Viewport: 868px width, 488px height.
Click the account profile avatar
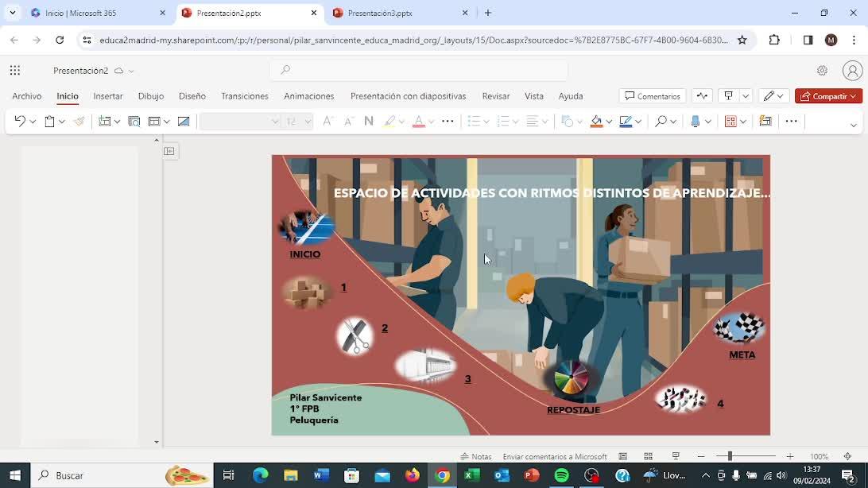tap(852, 70)
